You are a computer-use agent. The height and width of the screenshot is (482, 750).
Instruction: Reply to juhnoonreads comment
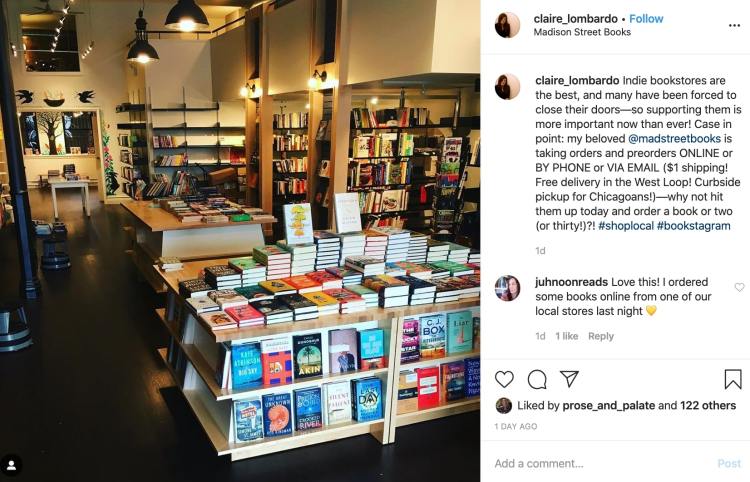click(x=601, y=336)
